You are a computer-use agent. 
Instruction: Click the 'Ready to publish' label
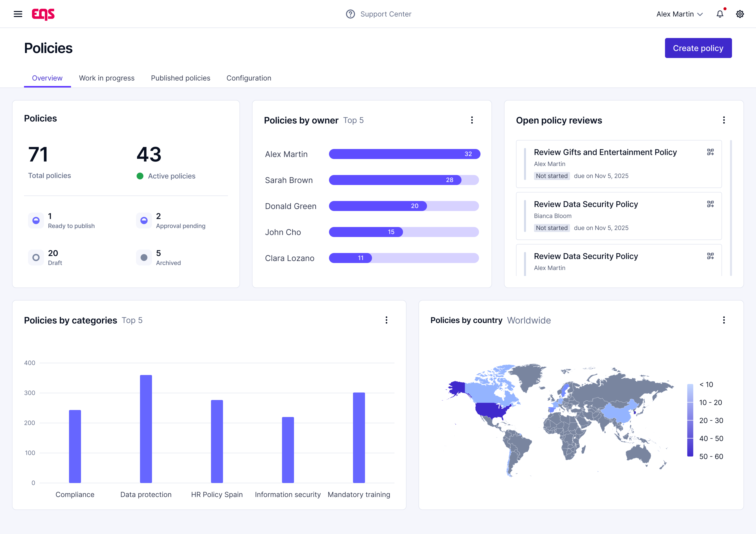(71, 226)
